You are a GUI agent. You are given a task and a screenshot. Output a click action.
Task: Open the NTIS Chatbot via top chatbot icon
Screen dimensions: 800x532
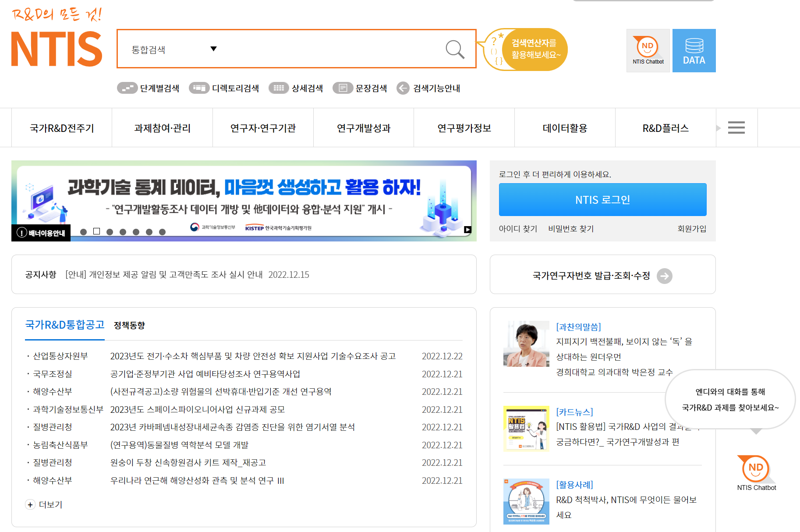tap(648, 49)
